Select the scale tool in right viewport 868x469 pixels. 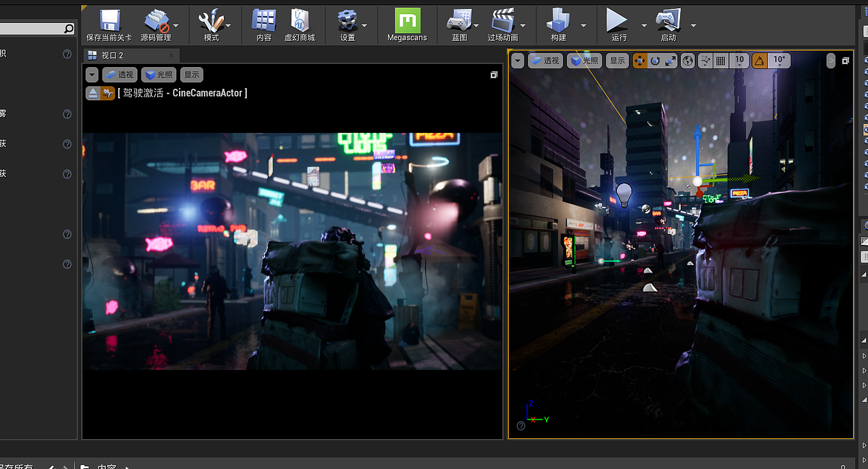[x=670, y=61]
